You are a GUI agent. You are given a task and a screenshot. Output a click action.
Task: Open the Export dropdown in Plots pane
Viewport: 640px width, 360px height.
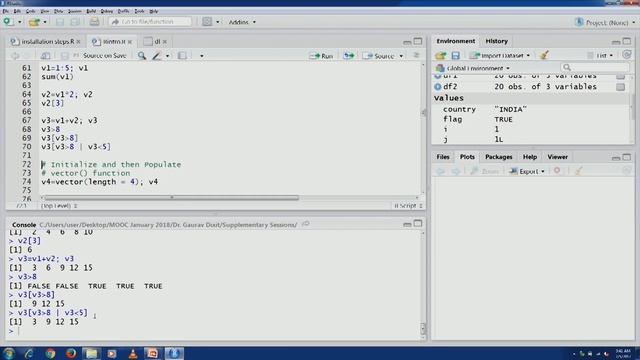point(527,171)
